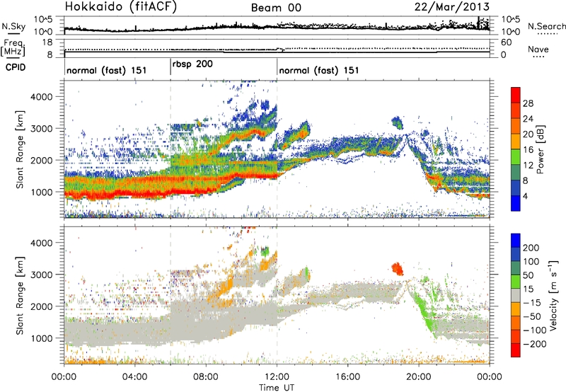Click "Slant Range [km]" beside the power panel
The height and width of the screenshot is (392, 566).
coord(20,149)
